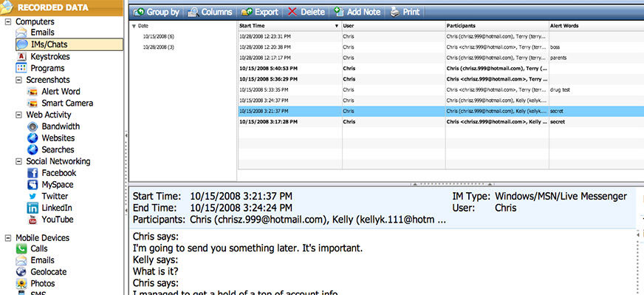Toggle sort arrow on Start Time column

[x=338, y=26]
